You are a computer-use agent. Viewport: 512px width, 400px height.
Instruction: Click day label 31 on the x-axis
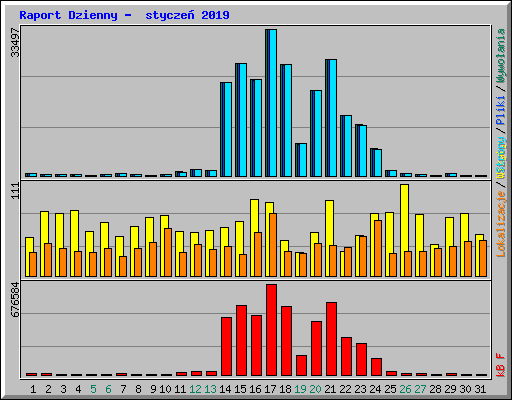(480, 389)
